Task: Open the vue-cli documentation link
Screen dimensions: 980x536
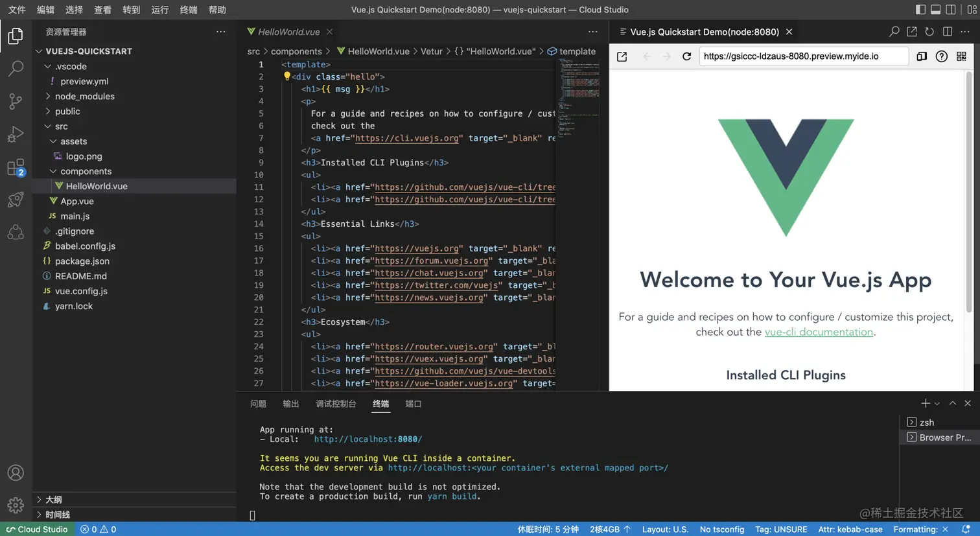Action: tap(819, 332)
